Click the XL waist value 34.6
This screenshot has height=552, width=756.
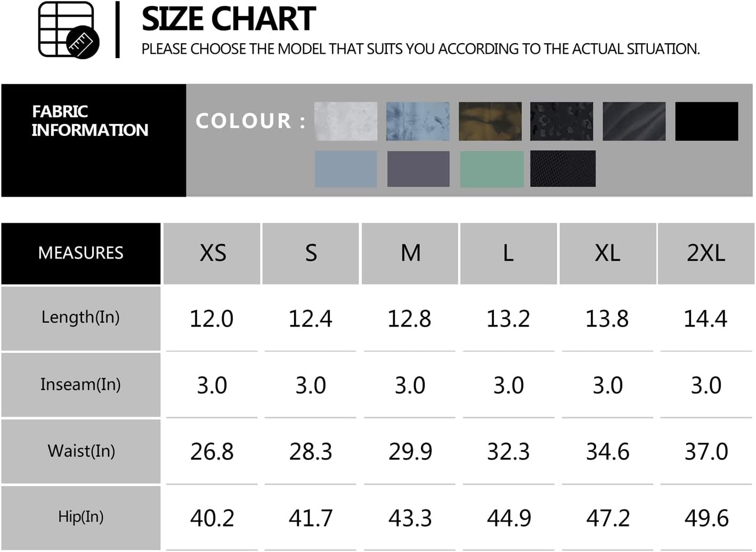607,452
